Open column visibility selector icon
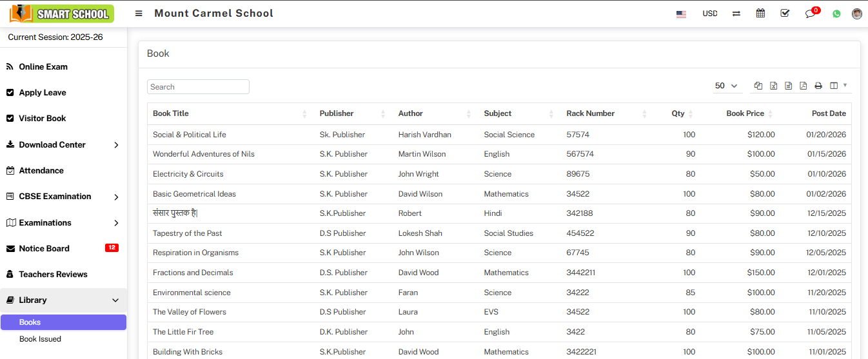 tap(838, 86)
